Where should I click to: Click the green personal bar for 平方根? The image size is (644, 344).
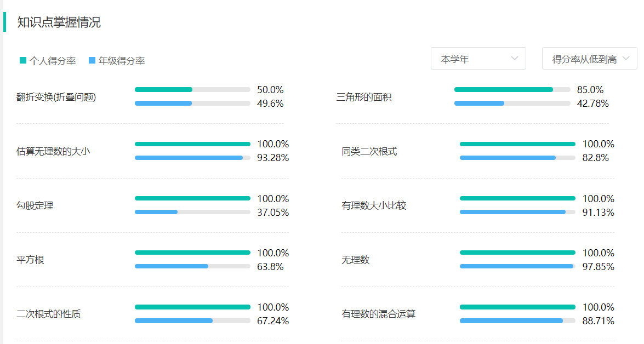(x=192, y=253)
